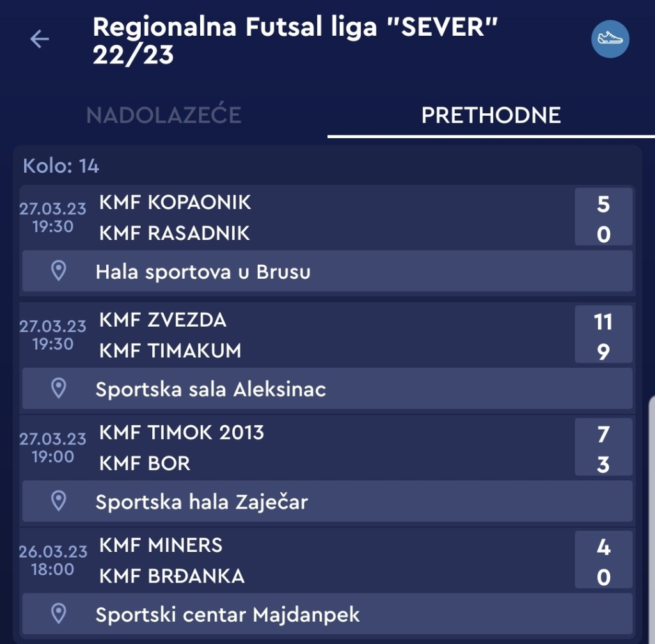Open the Sportski centar Majdanpek venue row
This screenshot has height=644, width=655.
click(x=327, y=614)
